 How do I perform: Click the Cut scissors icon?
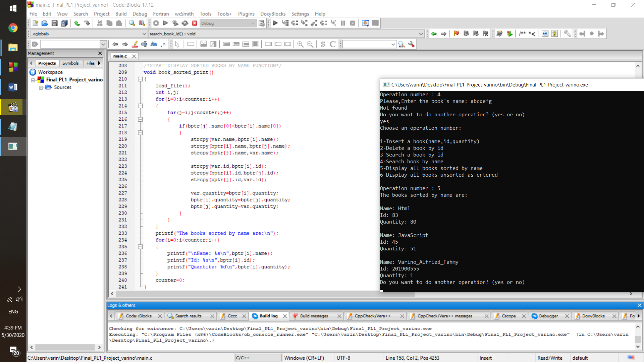point(100,23)
